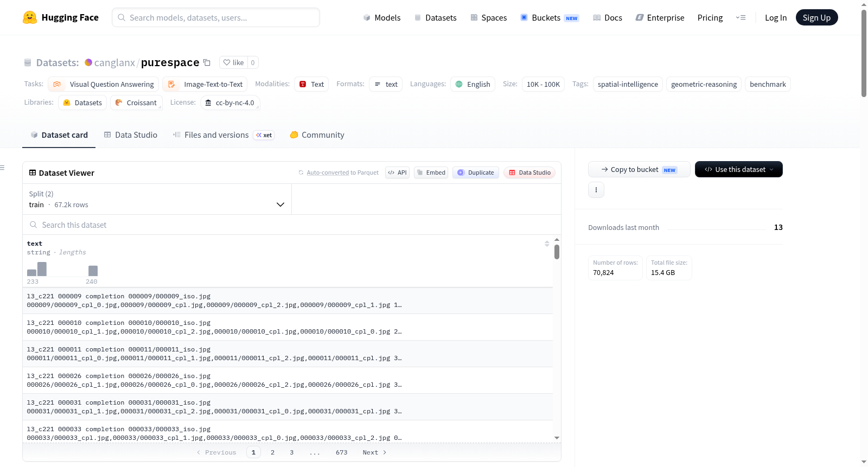Open the Datasets library tag

tap(82, 103)
